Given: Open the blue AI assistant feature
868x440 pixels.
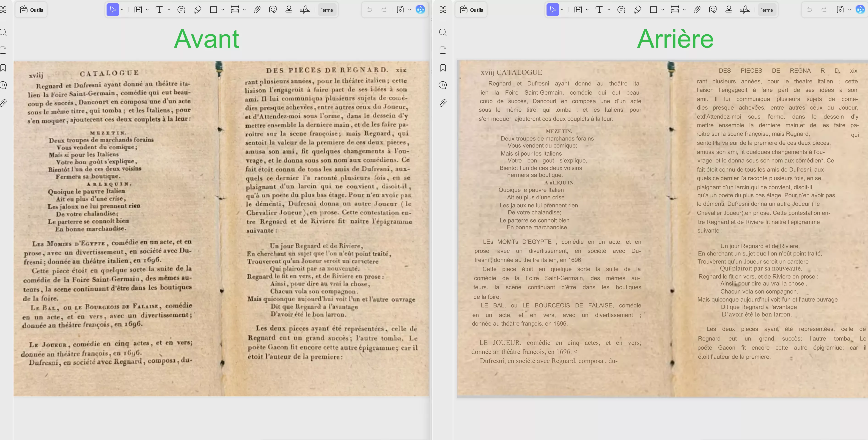Looking at the screenshot, I should pyautogui.click(x=420, y=9).
